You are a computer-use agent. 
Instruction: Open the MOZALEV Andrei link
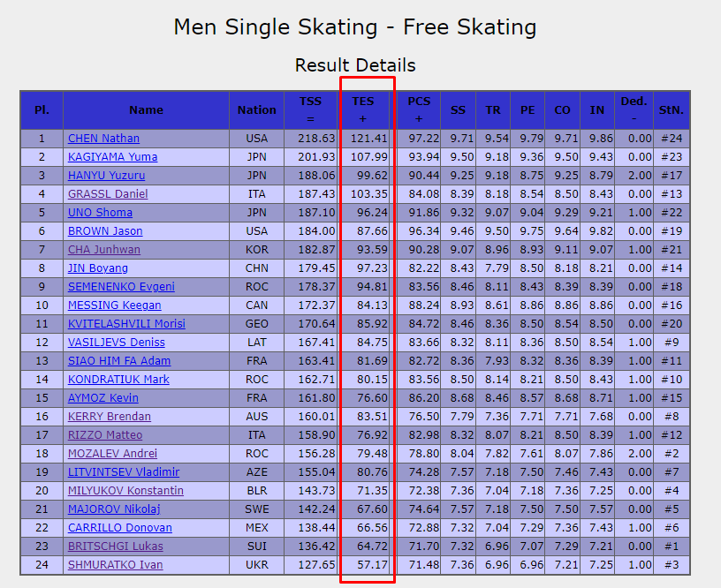pyautogui.click(x=113, y=454)
